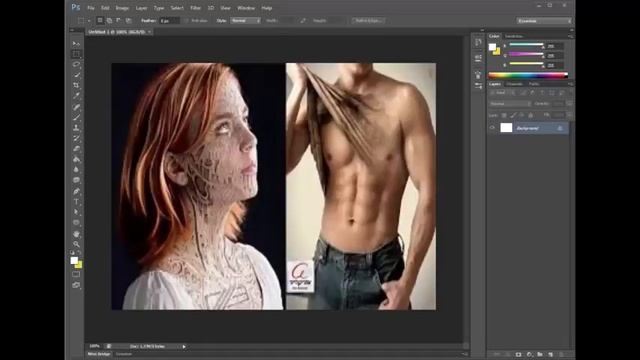Select the History Brush tool
The width and height of the screenshot is (640, 360).
(76, 138)
